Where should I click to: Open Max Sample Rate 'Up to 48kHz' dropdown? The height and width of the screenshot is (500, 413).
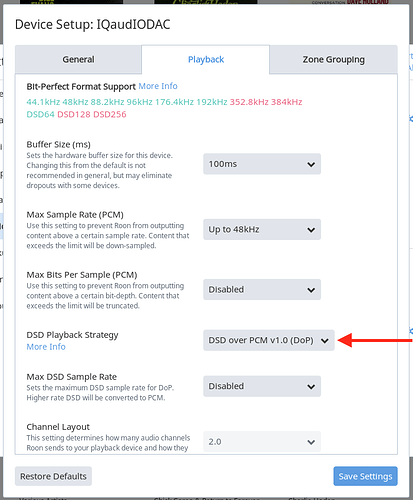262,229
